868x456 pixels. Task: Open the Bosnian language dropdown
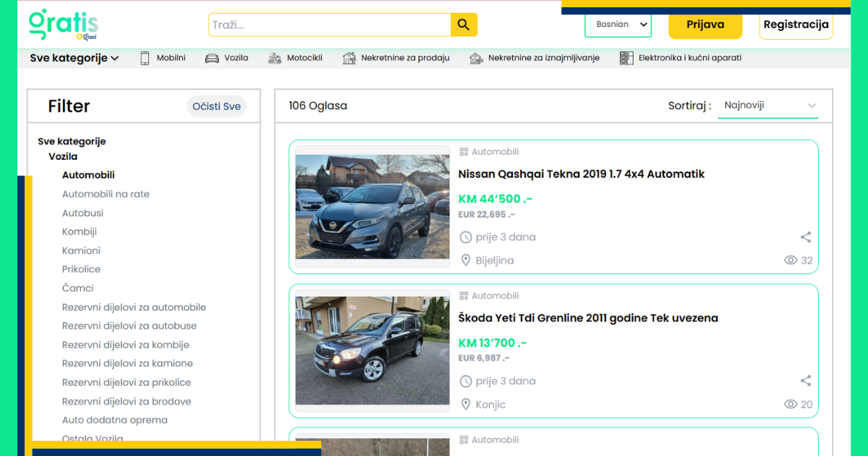[618, 25]
